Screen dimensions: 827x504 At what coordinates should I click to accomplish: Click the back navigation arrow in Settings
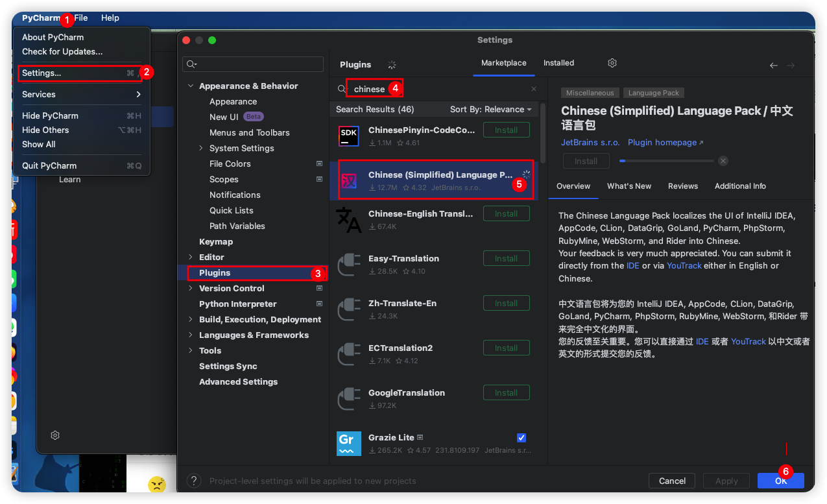click(x=773, y=66)
